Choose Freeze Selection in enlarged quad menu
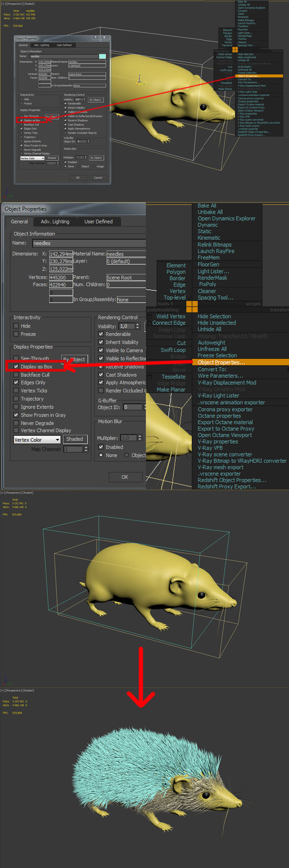 point(217,355)
